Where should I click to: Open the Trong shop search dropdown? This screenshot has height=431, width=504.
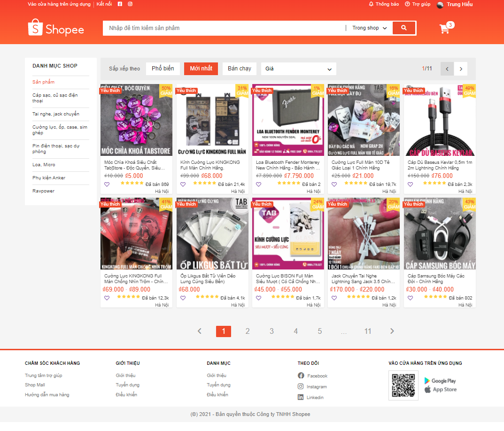(369, 28)
